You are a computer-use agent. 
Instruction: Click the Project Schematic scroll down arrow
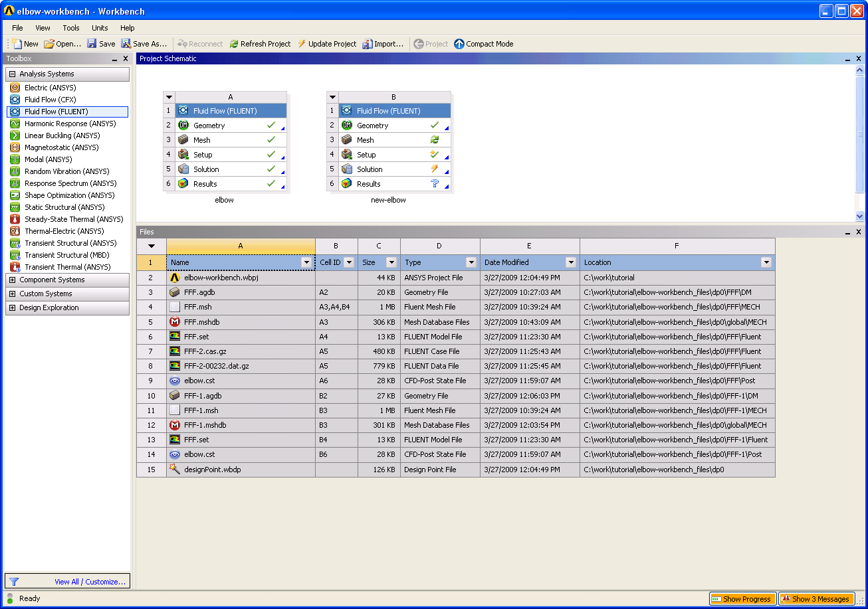(x=859, y=216)
